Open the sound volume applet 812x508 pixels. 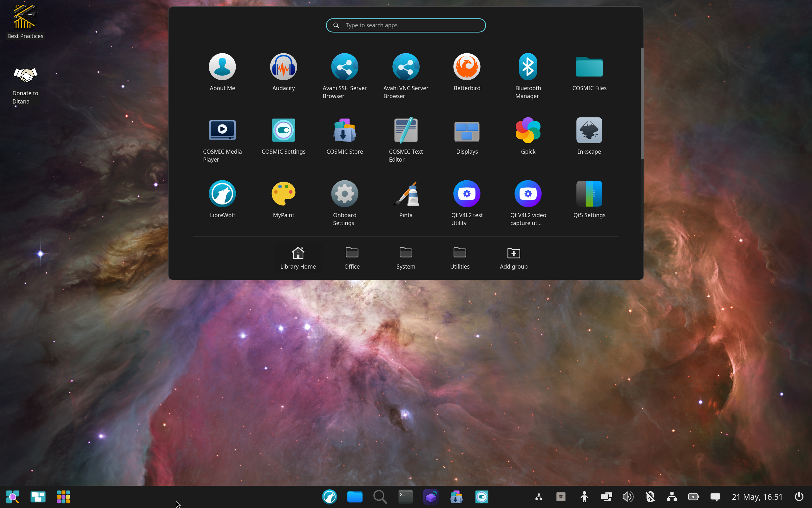pyautogui.click(x=628, y=497)
